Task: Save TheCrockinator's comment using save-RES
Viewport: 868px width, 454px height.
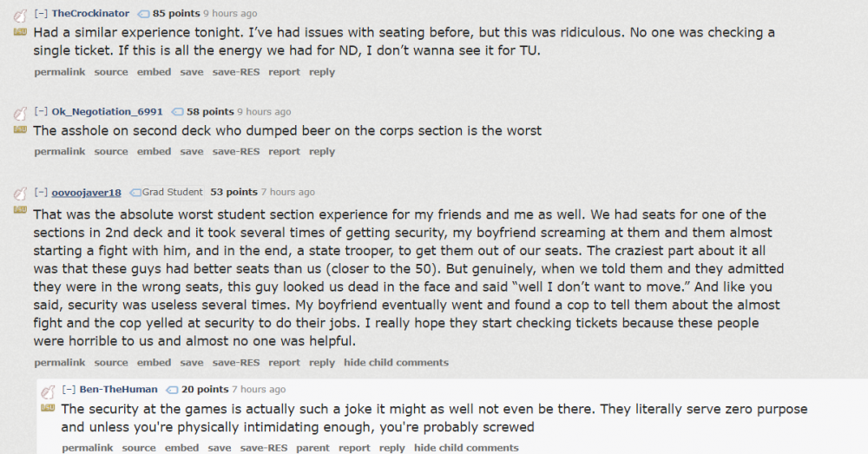Action: point(235,73)
